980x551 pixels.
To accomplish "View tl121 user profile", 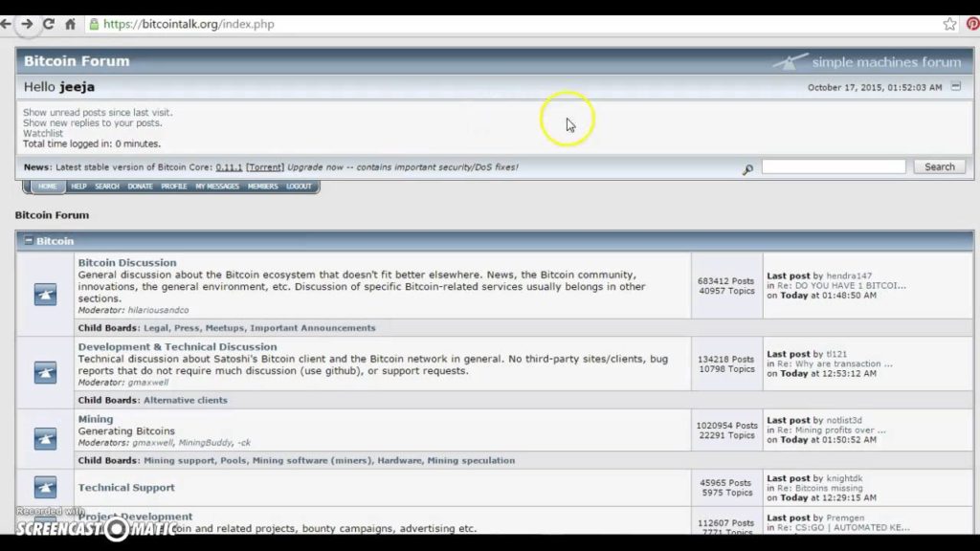I will tap(836, 354).
